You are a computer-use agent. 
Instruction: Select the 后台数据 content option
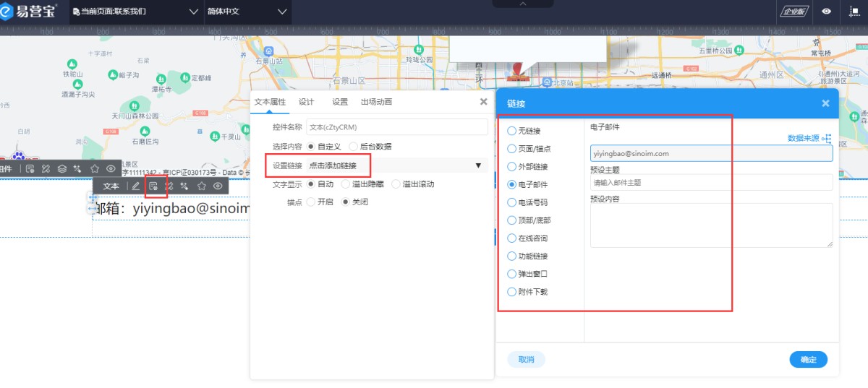point(354,147)
